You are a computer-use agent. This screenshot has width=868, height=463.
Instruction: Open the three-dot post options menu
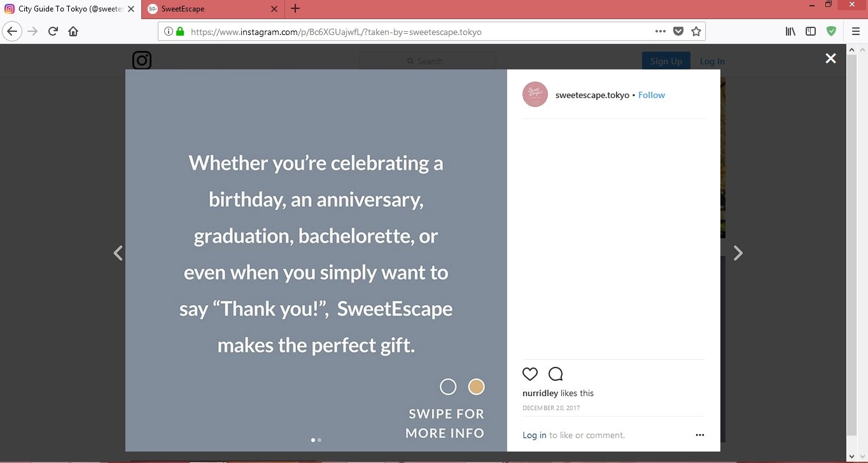tap(700, 435)
